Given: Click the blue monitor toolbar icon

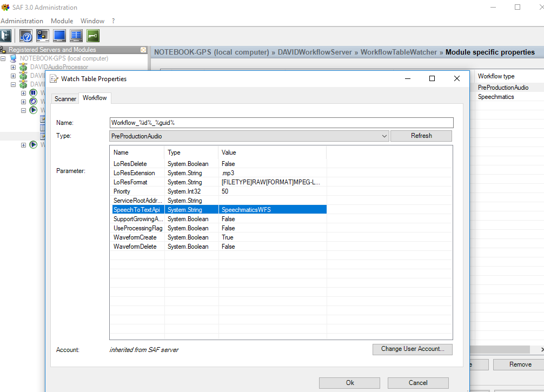Looking at the screenshot, I should pyautogui.click(x=59, y=36).
